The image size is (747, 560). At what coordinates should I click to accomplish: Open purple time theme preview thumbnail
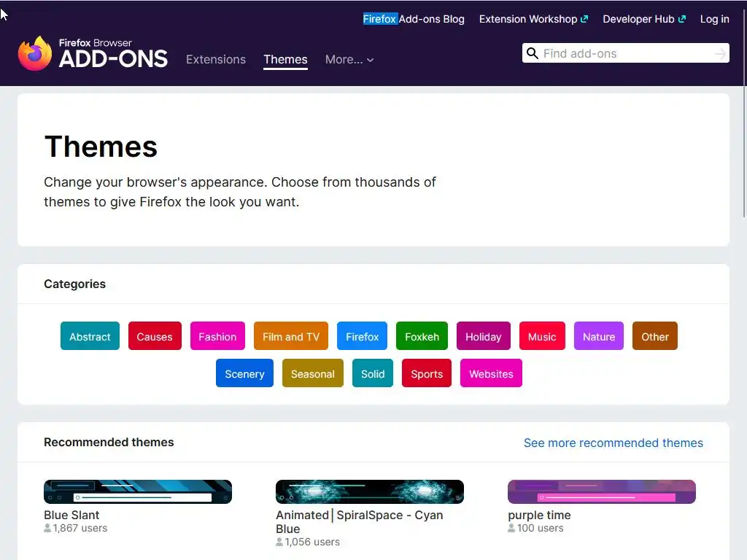[x=602, y=491]
